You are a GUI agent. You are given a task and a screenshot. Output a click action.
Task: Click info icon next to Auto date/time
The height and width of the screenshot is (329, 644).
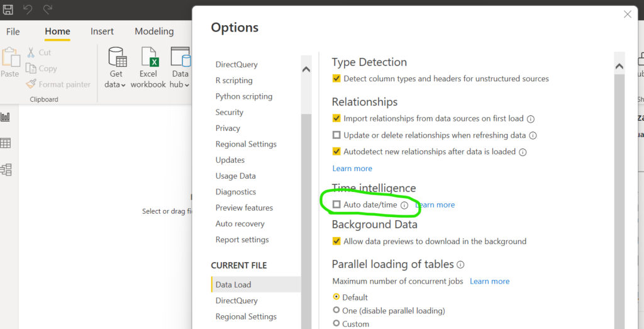(404, 205)
